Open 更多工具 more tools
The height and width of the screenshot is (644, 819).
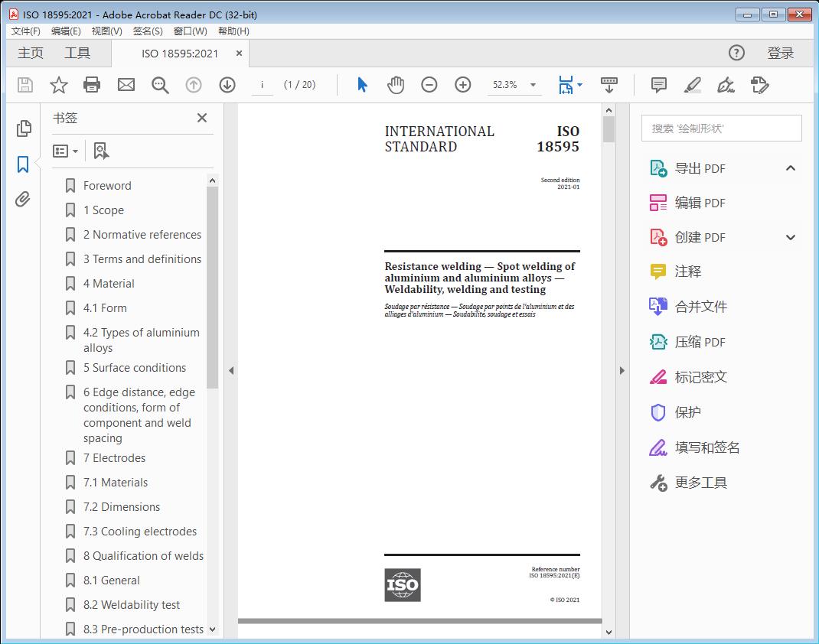[x=688, y=483]
